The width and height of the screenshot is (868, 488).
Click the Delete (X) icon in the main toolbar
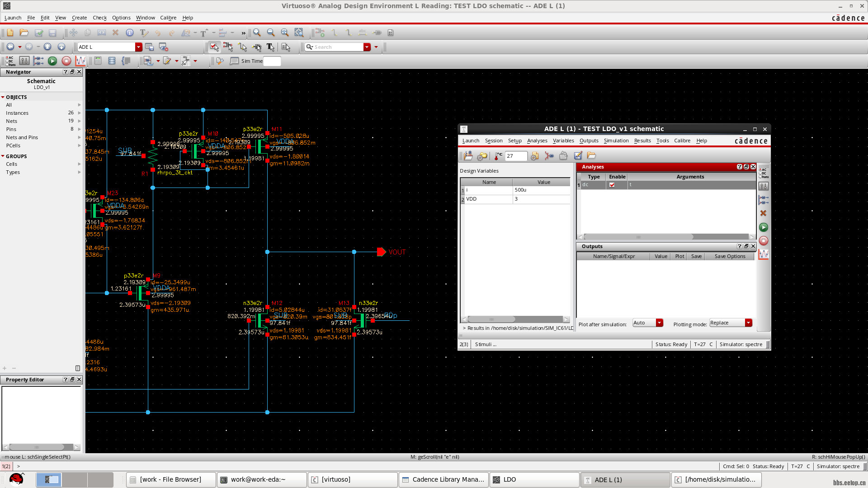click(115, 33)
